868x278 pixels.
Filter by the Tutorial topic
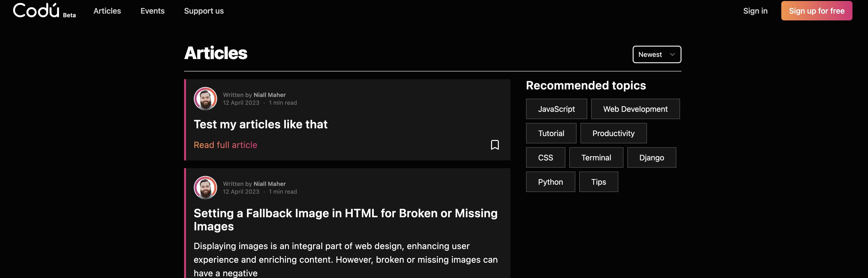tap(551, 133)
